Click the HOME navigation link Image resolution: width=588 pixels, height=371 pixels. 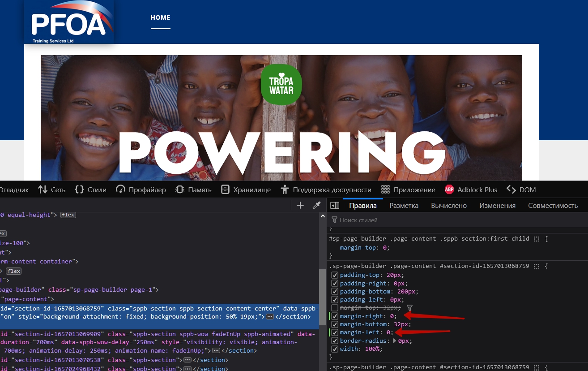click(160, 18)
